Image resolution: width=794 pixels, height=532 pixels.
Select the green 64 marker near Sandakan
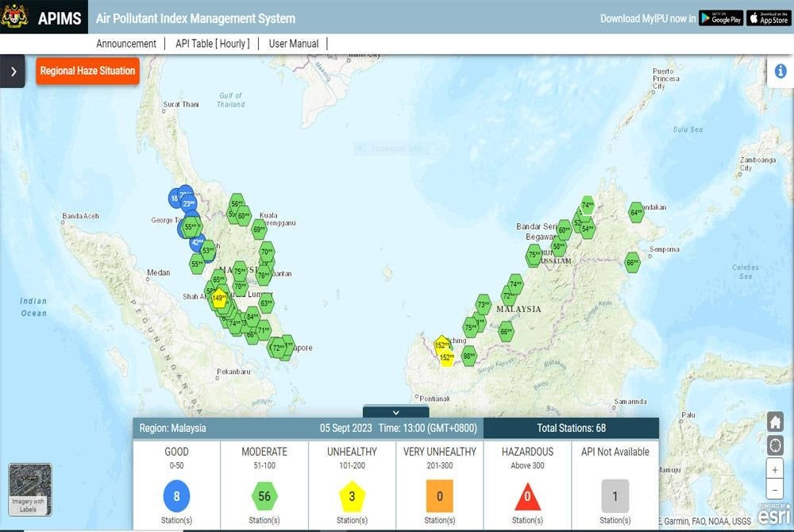click(636, 212)
